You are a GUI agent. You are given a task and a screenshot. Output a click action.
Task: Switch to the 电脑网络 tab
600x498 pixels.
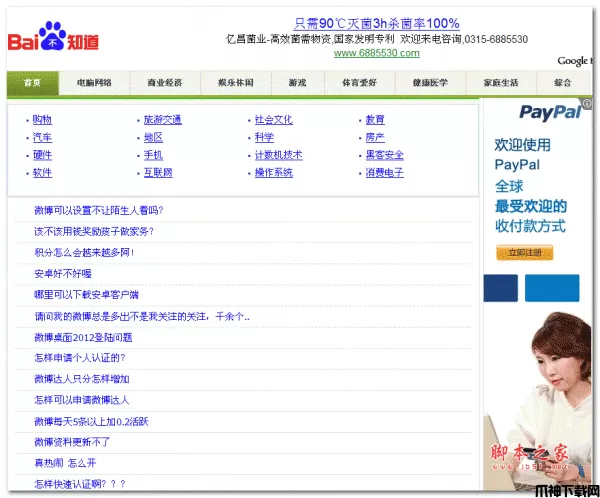coord(94,83)
